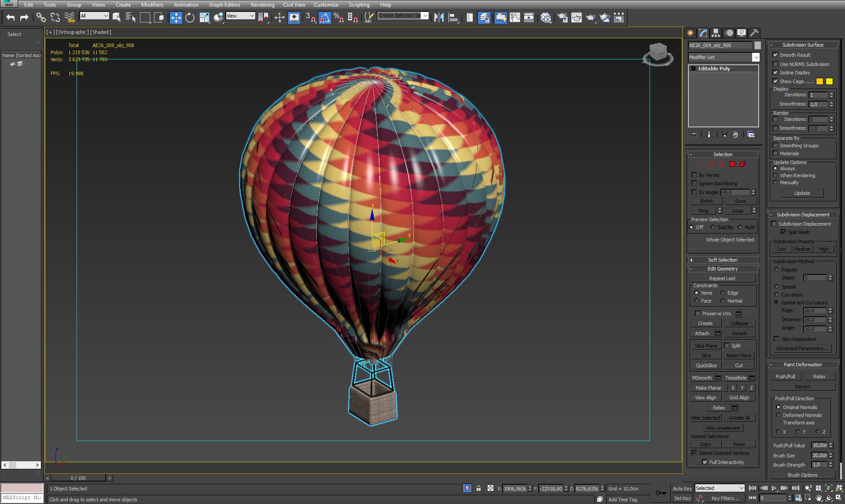Open the Select by Name dialog icon
Screen dimensions: 845x504
(x=131, y=18)
